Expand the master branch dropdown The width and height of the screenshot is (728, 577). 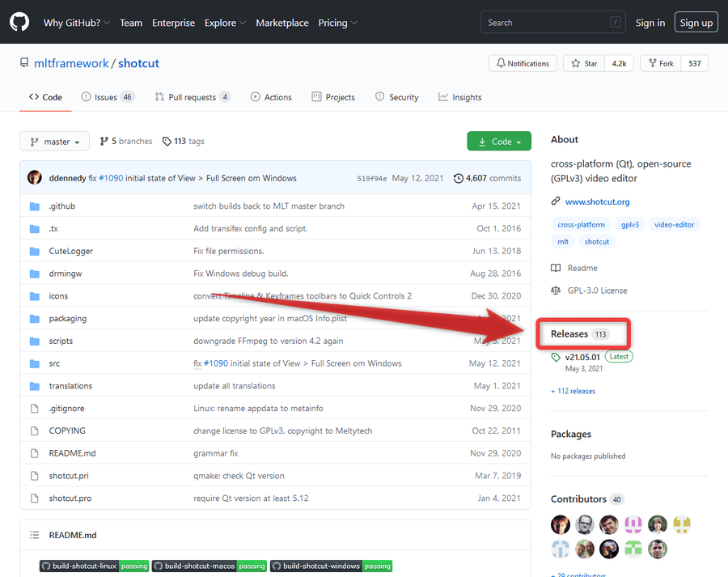point(54,142)
